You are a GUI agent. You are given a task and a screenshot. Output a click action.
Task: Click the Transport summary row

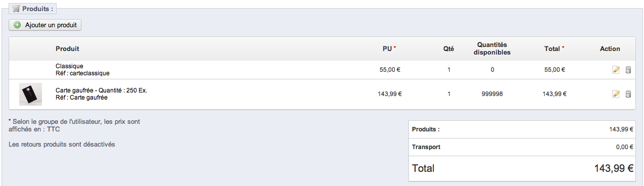coord(522,147)
